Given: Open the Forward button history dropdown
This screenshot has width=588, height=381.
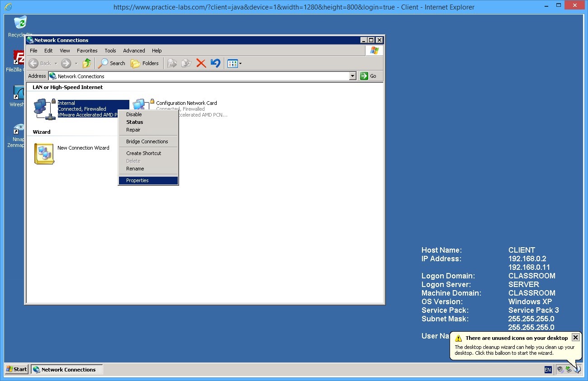Looking at the screenshot, I should tap(76, 64).
